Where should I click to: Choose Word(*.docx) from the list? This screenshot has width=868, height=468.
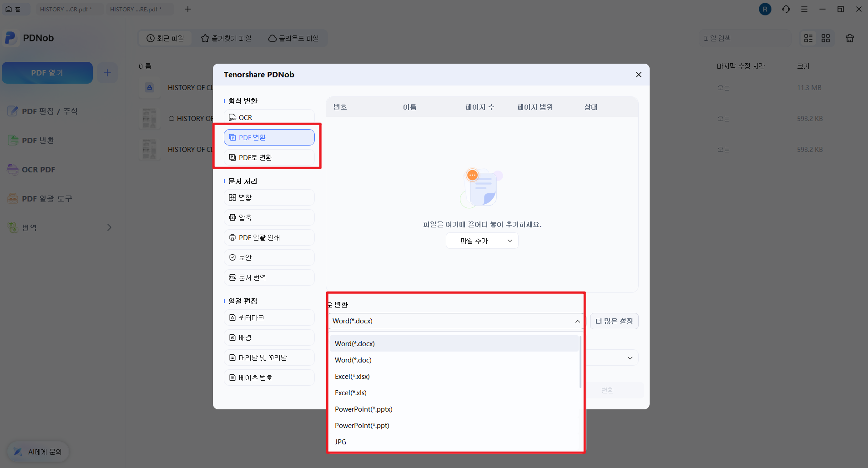pos(454,344)
